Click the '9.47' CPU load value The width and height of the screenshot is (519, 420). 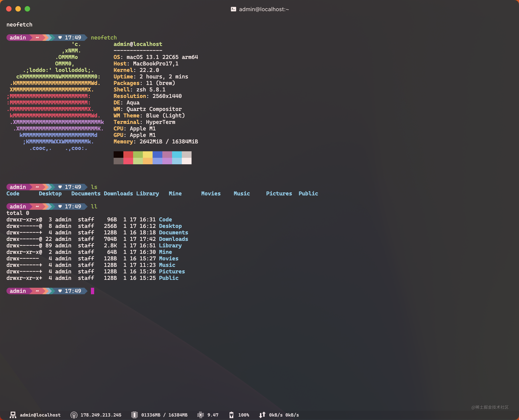click(x=213, y=415)
